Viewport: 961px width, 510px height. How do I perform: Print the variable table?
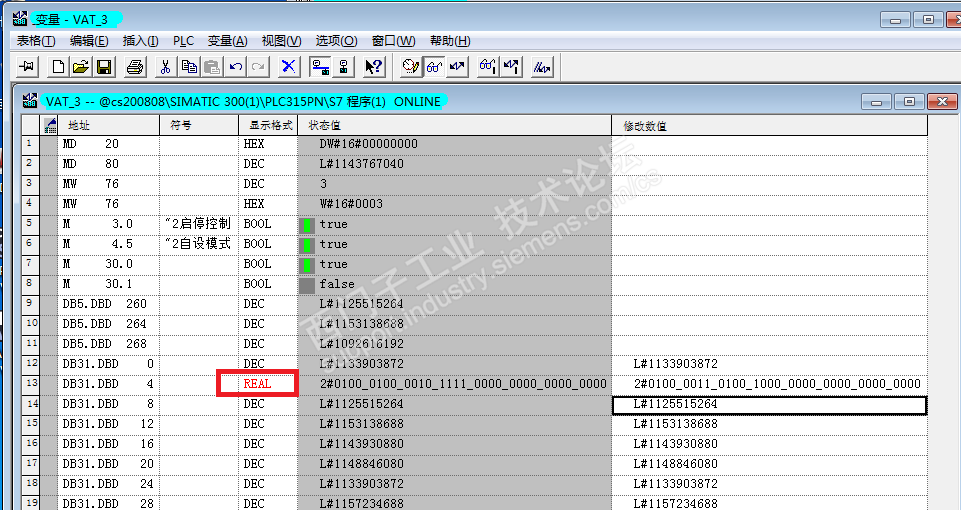coord(135,66)
